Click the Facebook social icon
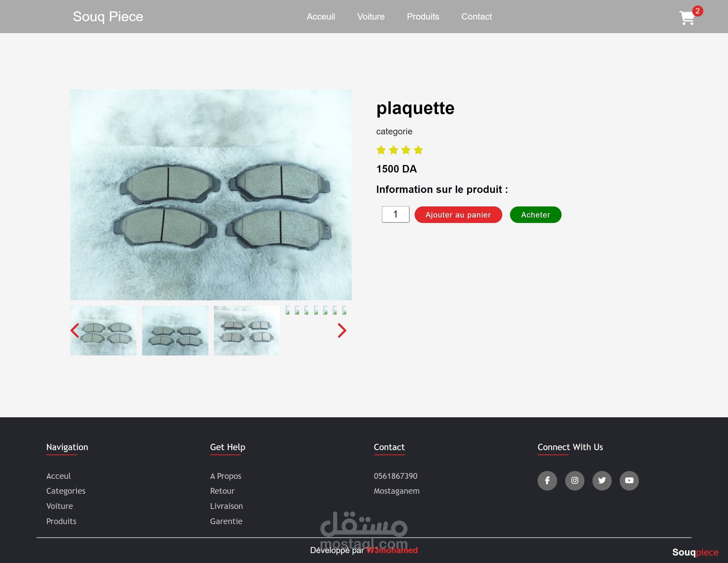728x563 pixels. pyautogui.click(x=547, y=480)
